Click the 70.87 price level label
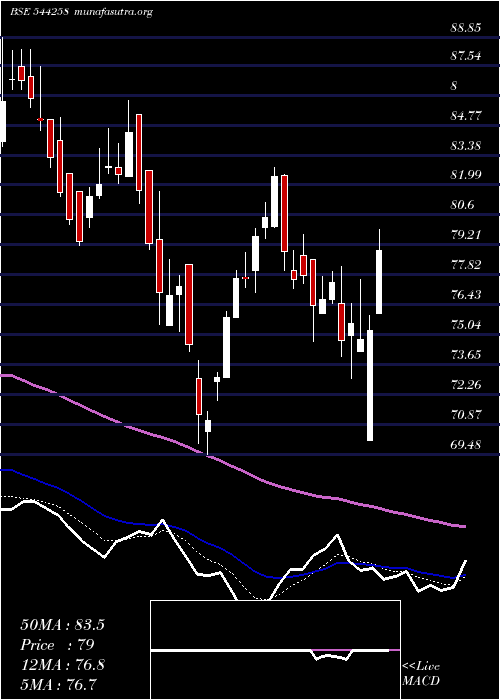500x700 pixels. tap(466, 414)
